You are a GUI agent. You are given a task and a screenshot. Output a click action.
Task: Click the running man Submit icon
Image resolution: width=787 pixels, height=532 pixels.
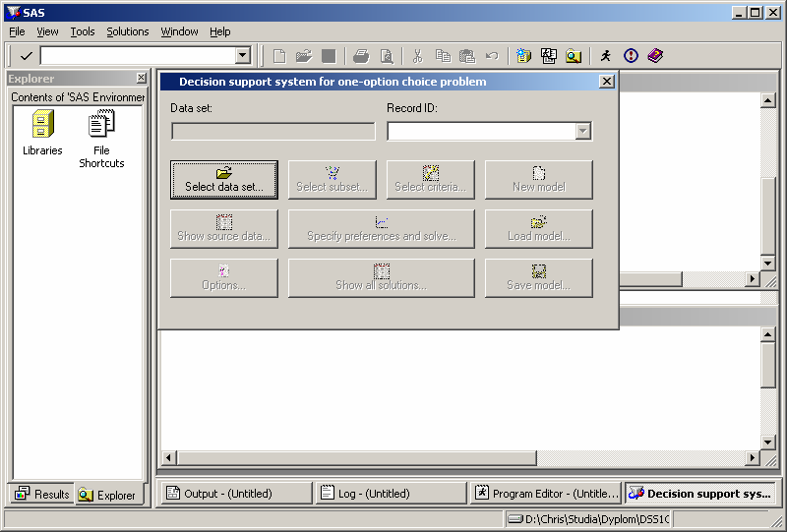point(606,56)
